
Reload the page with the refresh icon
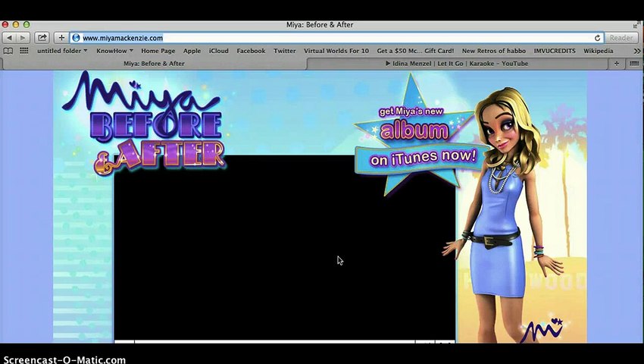coord(597,38)
